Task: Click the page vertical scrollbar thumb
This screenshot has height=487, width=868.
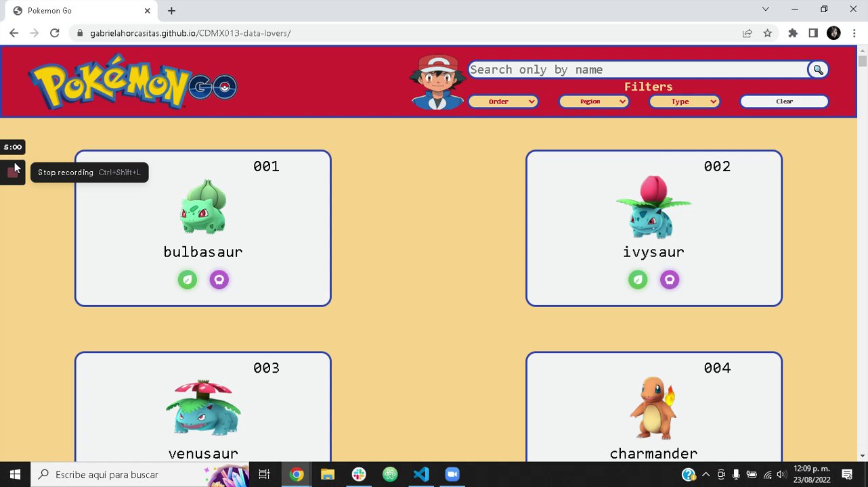Action: [x=862, y=61]
